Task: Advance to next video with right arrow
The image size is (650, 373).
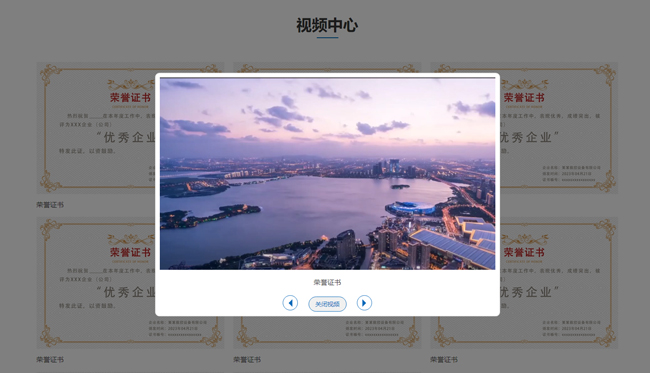Action: point(364,303)
